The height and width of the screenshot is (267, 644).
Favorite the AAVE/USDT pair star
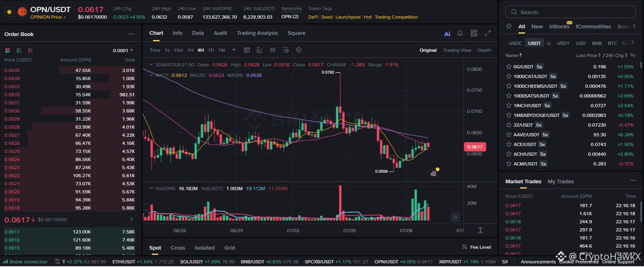click(x=509, y=135)
